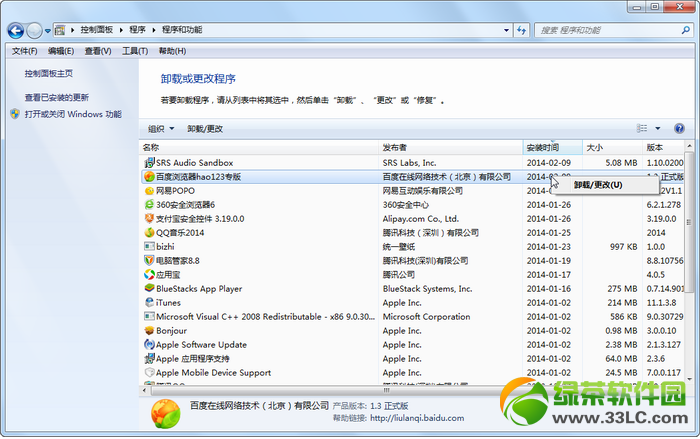Screen dimensions: 700x439
Task: Click the iTunes icon in the program list
Action: (149, 302)
